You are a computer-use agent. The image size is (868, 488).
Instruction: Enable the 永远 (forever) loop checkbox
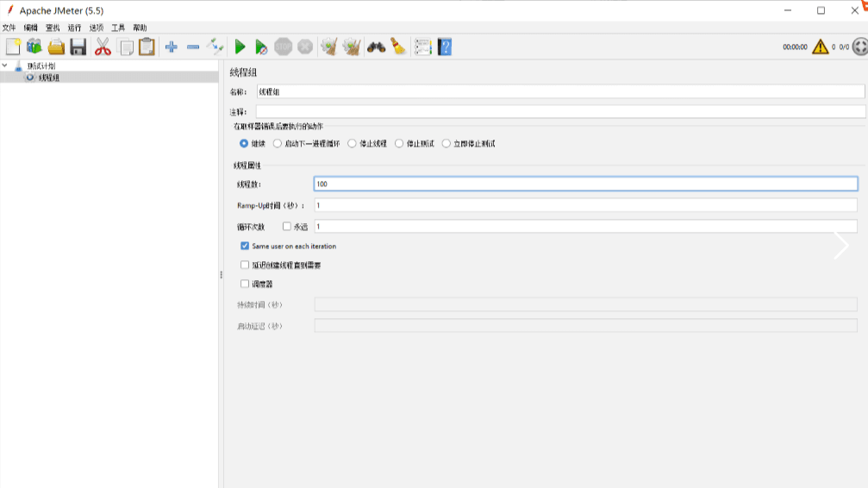[x=287, y=227]
